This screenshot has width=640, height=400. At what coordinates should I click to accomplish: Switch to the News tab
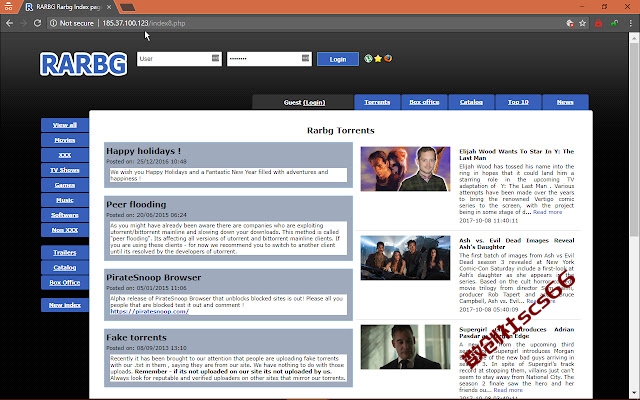point(565,102)
